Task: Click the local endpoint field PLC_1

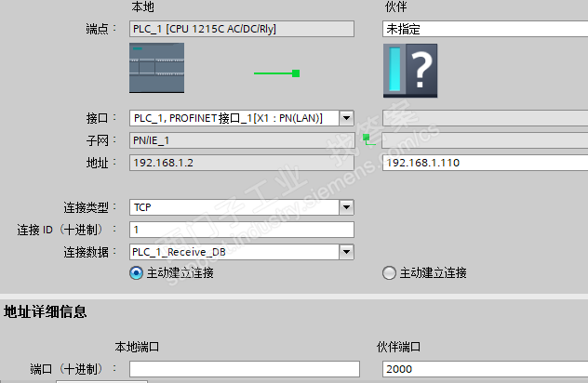Action: pos(242,29)
